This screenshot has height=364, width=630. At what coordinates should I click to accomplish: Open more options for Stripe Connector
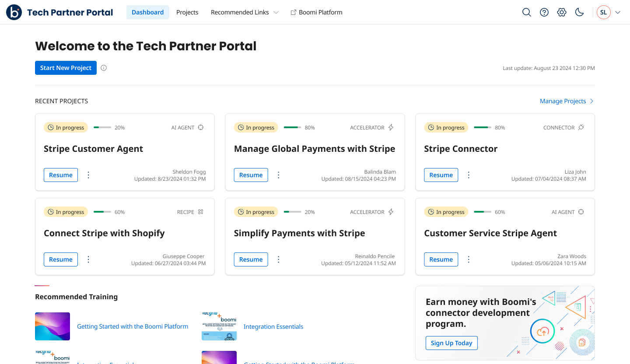point(469,175)
